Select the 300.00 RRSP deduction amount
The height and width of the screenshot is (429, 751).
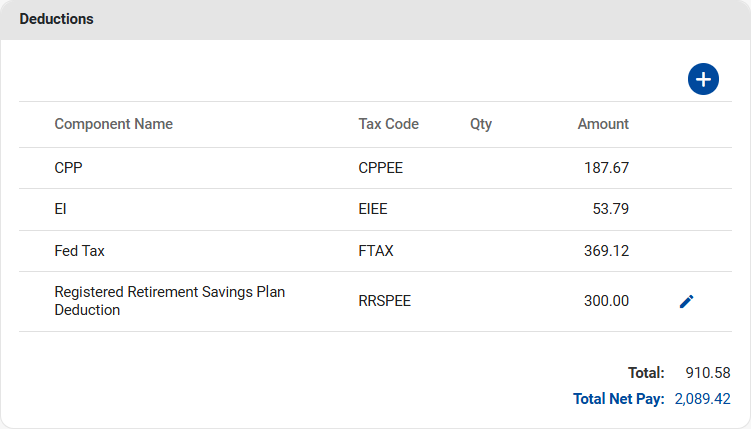click(x=606, y=301)
